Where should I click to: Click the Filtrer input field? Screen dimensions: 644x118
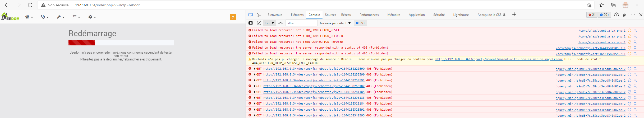[301, 23]
